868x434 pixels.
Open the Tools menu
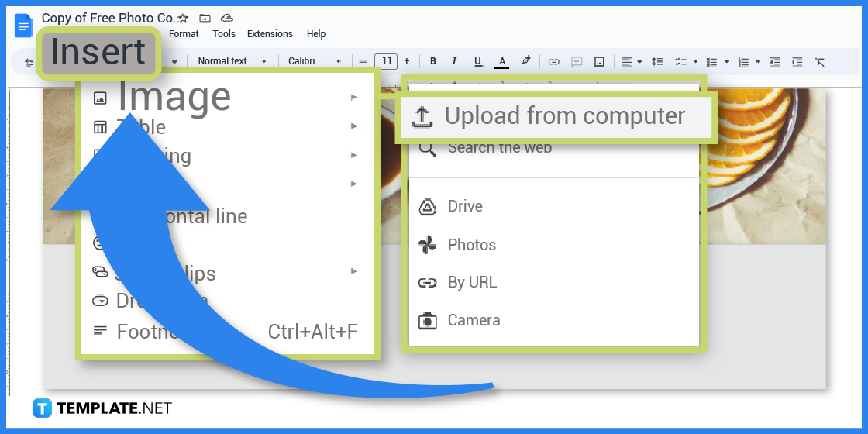(224, 34)
